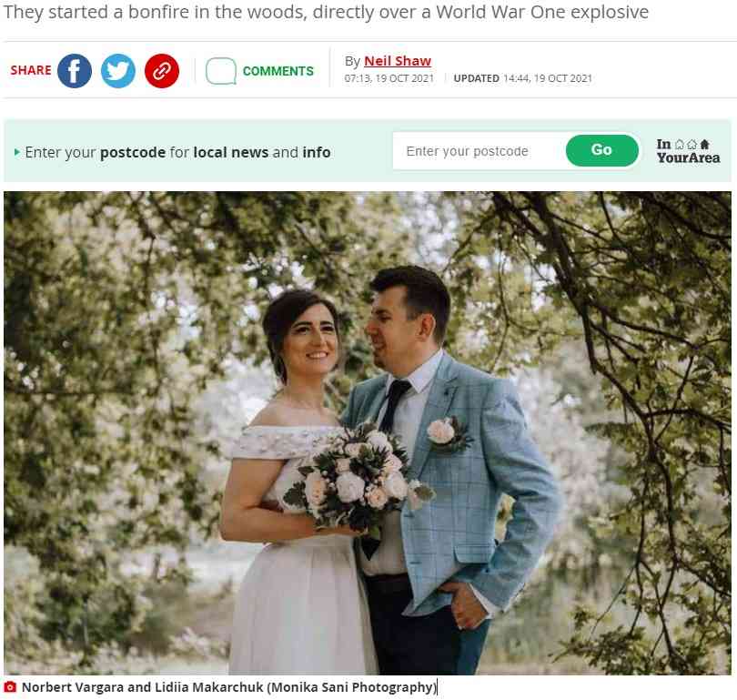Select the article subheadline text
The width and height of the screenshot is (737, 700).
tap(327, 12)
